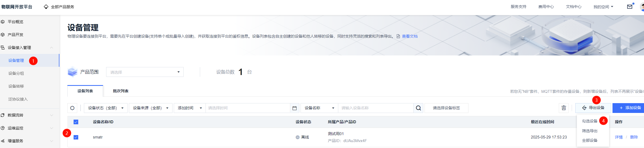644x148 pixels.
Task: Click the 添加设备 button
Action: tap(628, 108)
